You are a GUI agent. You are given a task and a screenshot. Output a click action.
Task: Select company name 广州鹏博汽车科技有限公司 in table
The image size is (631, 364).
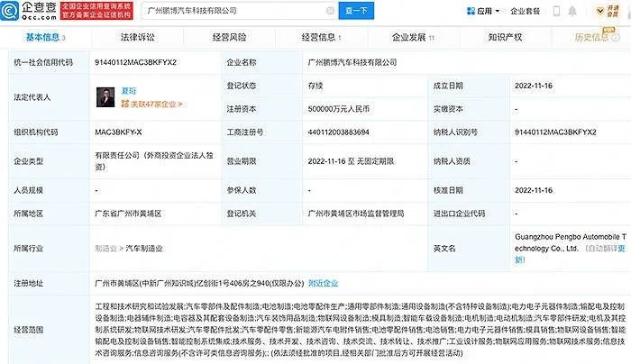point(352,62)
